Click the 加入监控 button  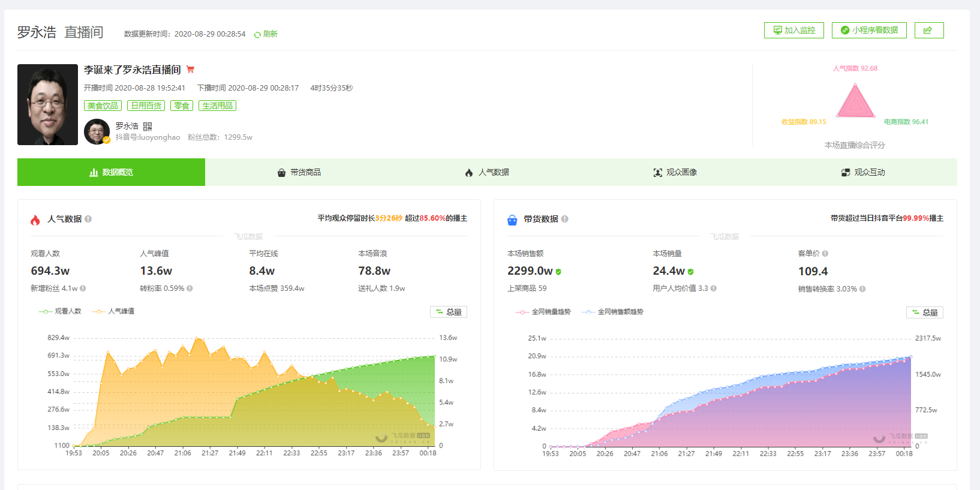(793, 30)
